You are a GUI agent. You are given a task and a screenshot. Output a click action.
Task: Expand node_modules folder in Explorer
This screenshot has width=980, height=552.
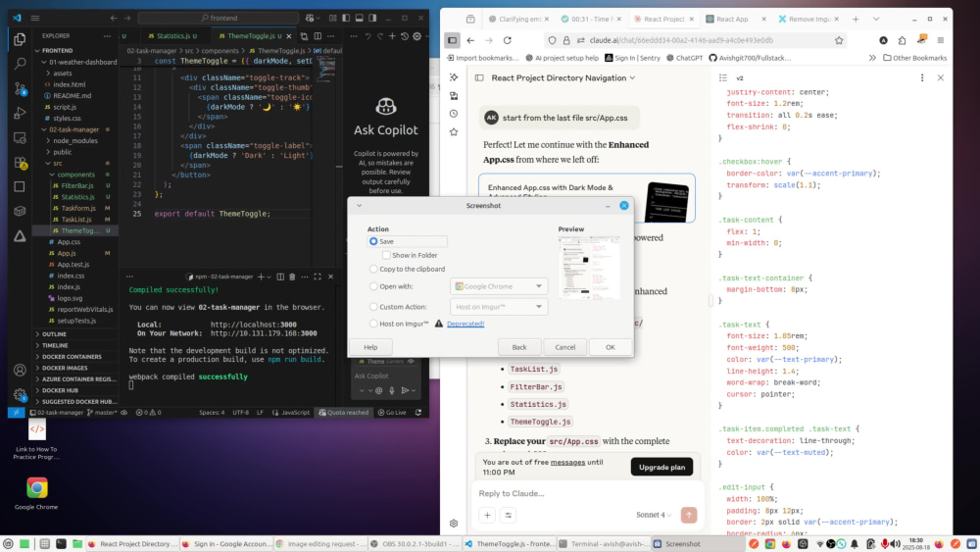(x=75, y=140)
